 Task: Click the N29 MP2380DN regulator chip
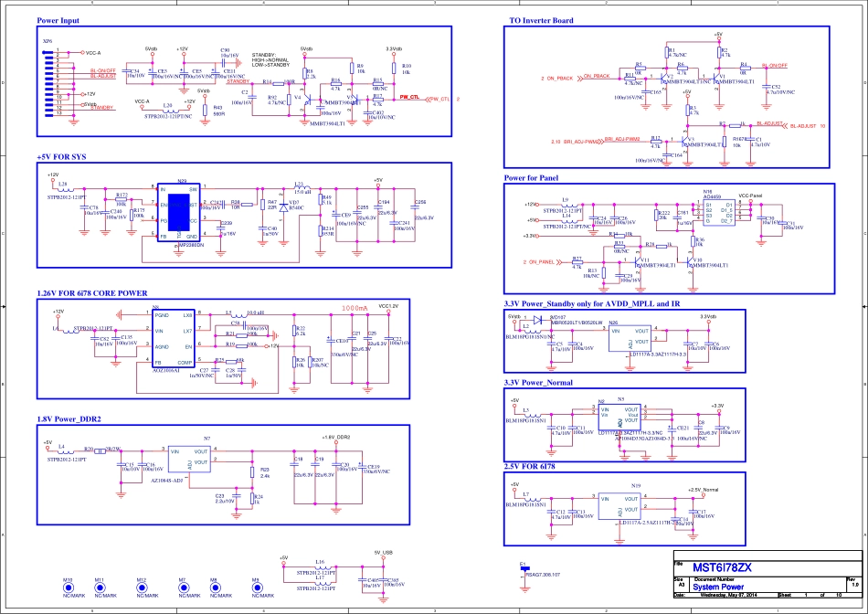pyautogui.click(x=181, y=212)
